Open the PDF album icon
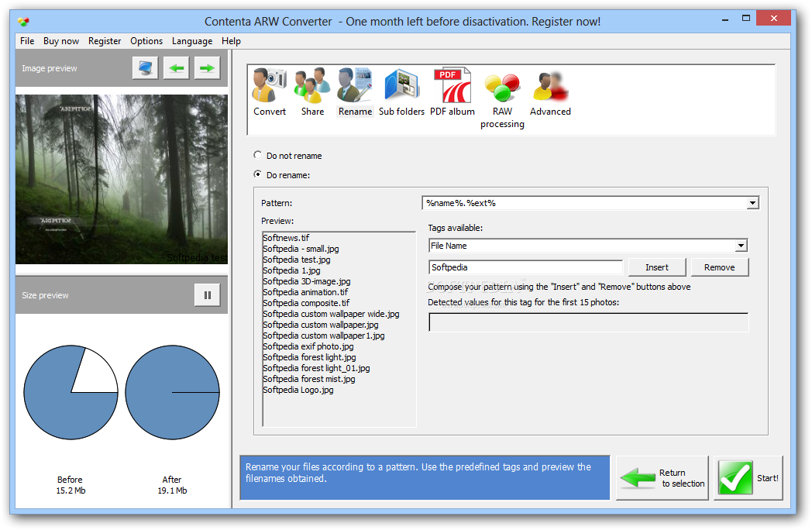This screenshot has width=812, height=530. coord(452,92)
